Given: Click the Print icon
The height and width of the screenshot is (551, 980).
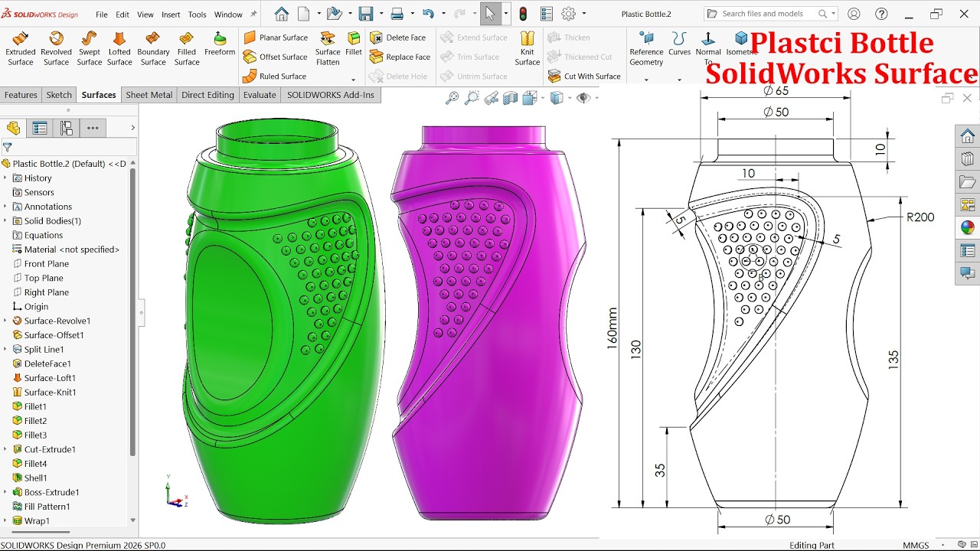Looking at the screenshot, I should [x=397, y=14].
